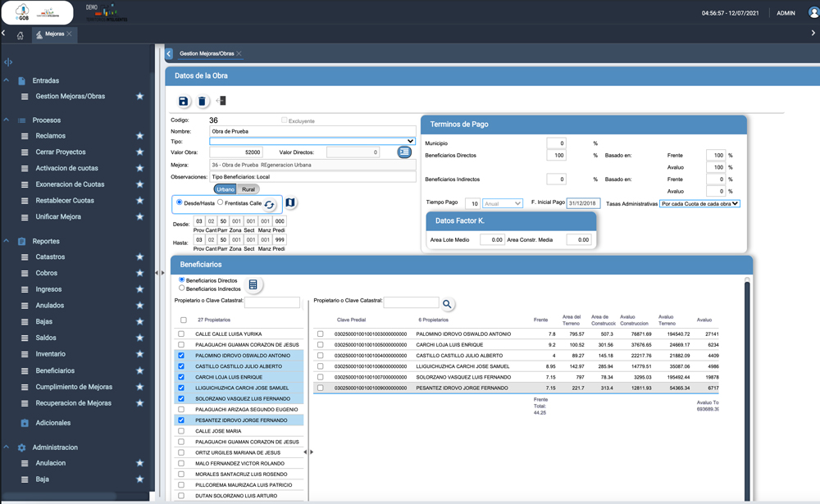Screen dimensions: 820x504
Task: Click the exit door icon in the toolbar
Action: point(221,101)
